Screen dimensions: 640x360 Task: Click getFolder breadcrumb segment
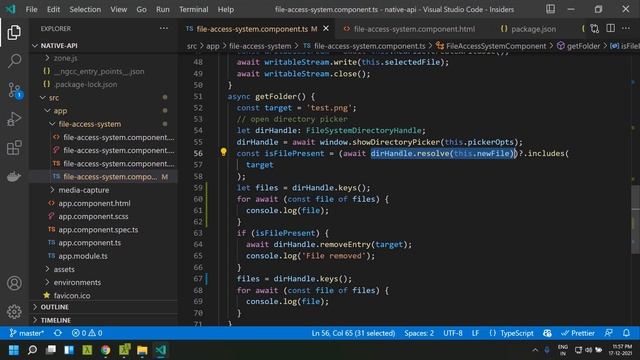point(583,46)
